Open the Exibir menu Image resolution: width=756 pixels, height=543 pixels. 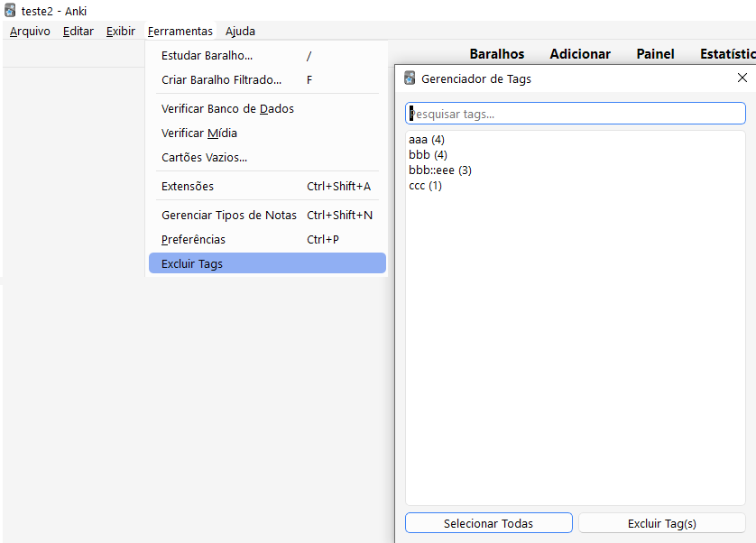[x=120, y=32]
